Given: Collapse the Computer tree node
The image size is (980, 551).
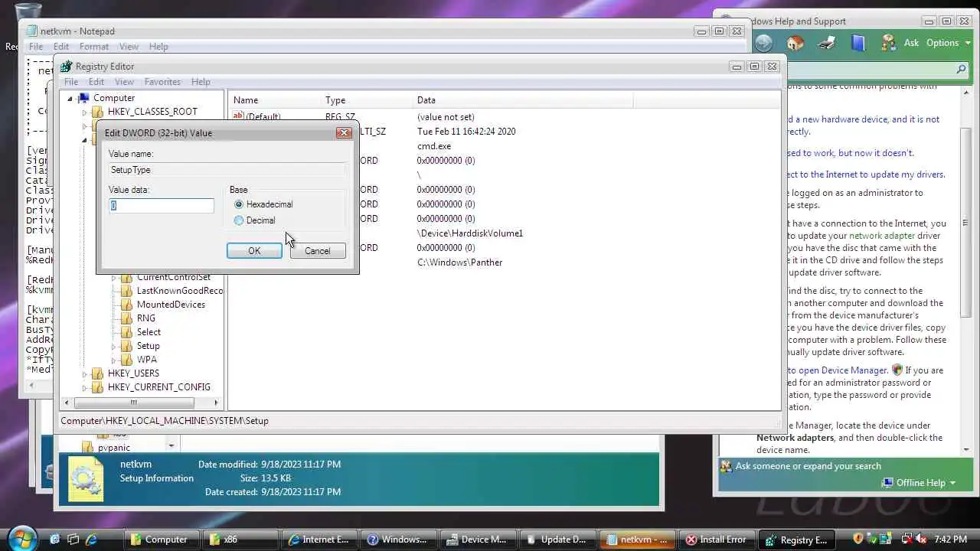Looking at the screenshot, I should (70, 98).
